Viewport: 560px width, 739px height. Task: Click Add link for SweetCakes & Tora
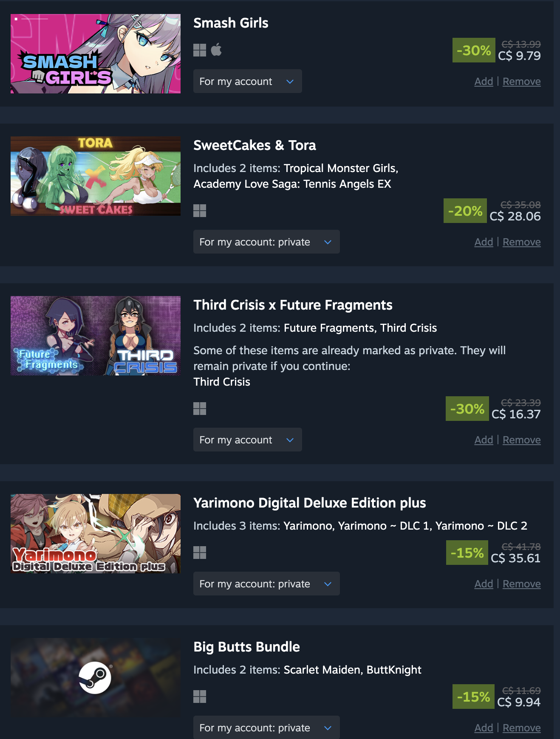pos(484,242)
